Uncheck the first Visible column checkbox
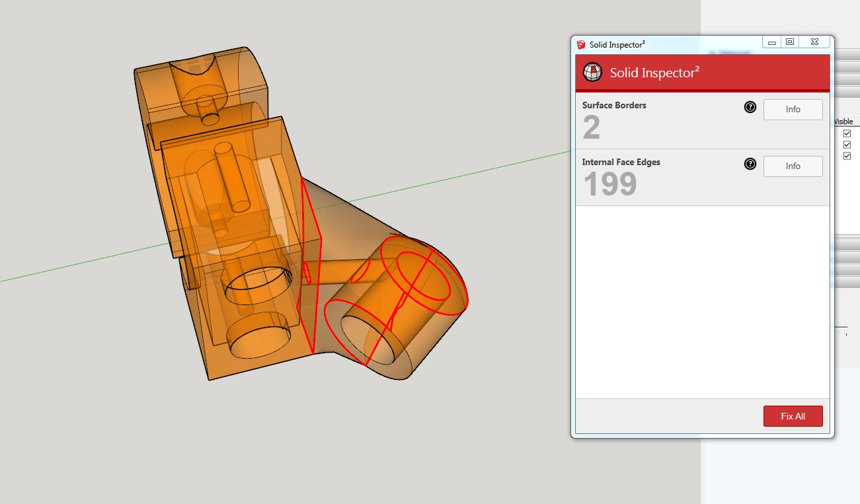Image resolution: width=860 pixels, height=504 pixels. [847, 133]
